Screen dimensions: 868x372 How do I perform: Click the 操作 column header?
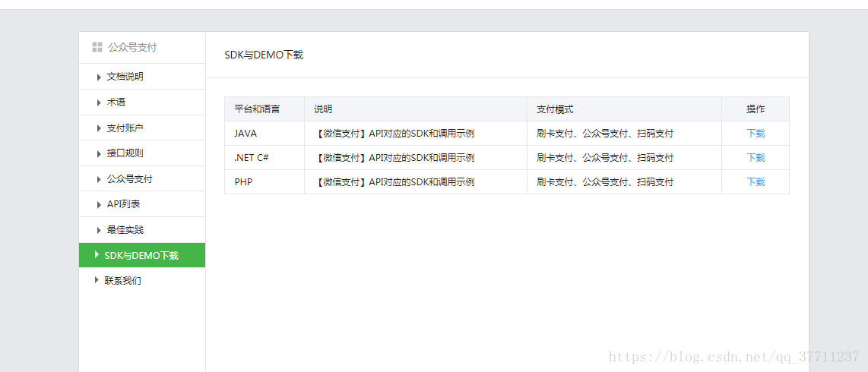(756, 109)
